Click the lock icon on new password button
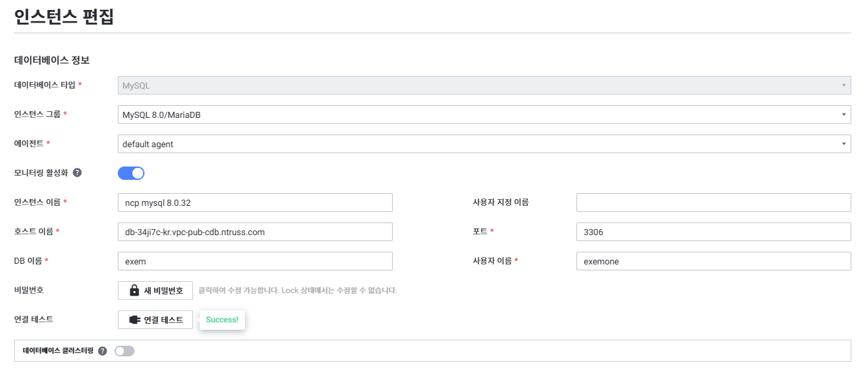 coord(134,290)
